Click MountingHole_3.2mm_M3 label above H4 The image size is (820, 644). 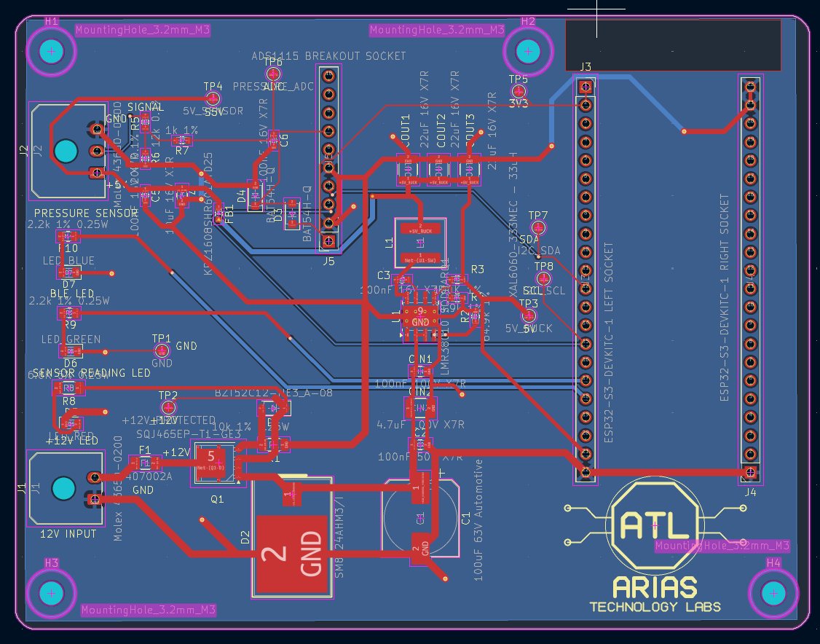tap(722, 546)
